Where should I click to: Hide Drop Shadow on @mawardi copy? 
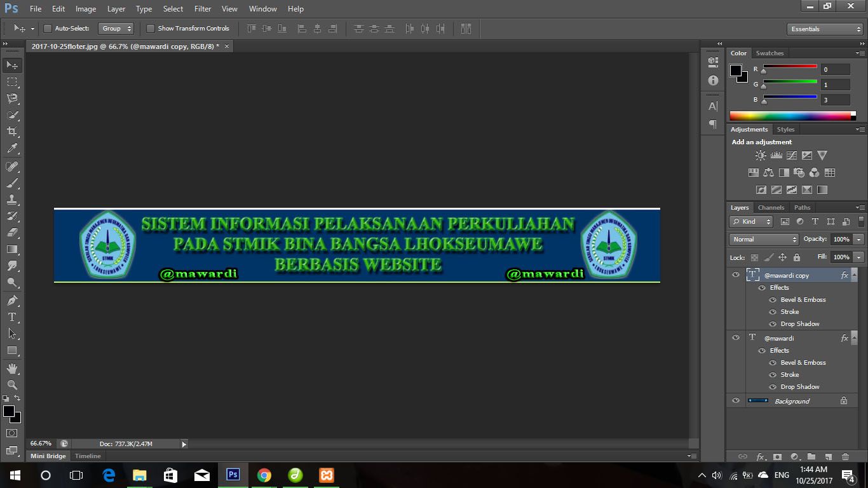pyautogui.click(x=773, y=323)
